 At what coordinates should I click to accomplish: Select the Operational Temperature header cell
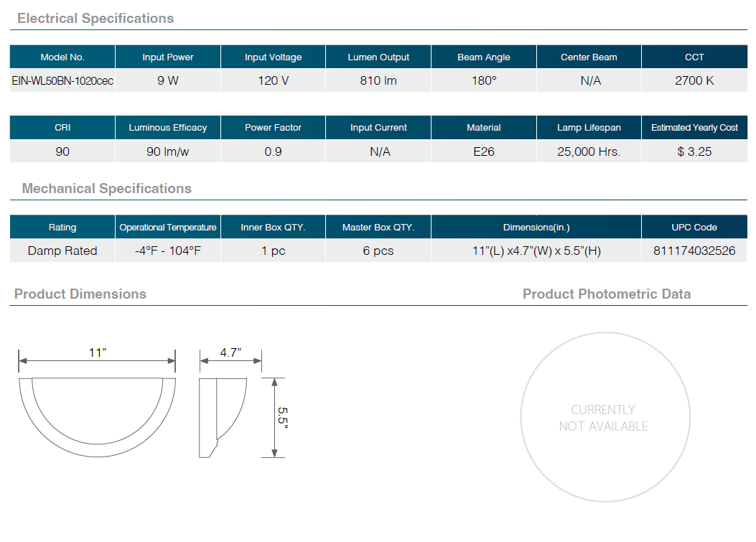168,228
